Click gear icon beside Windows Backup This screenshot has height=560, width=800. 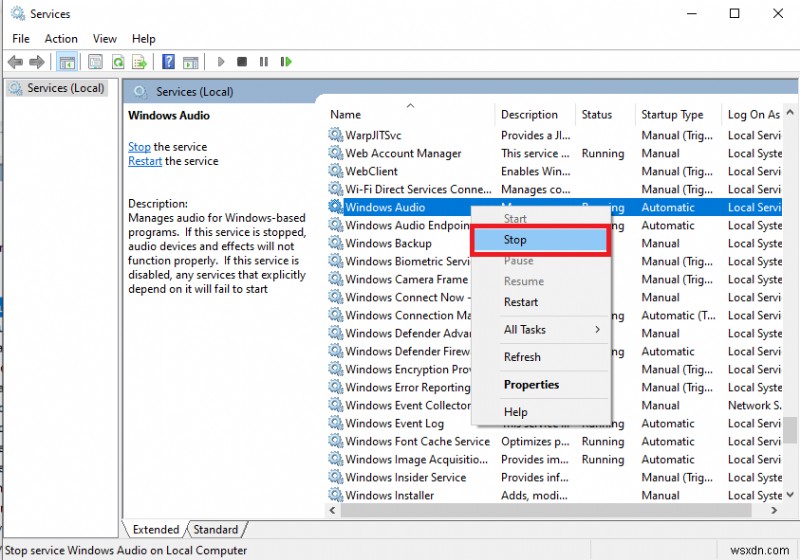(x=335, y=242)
